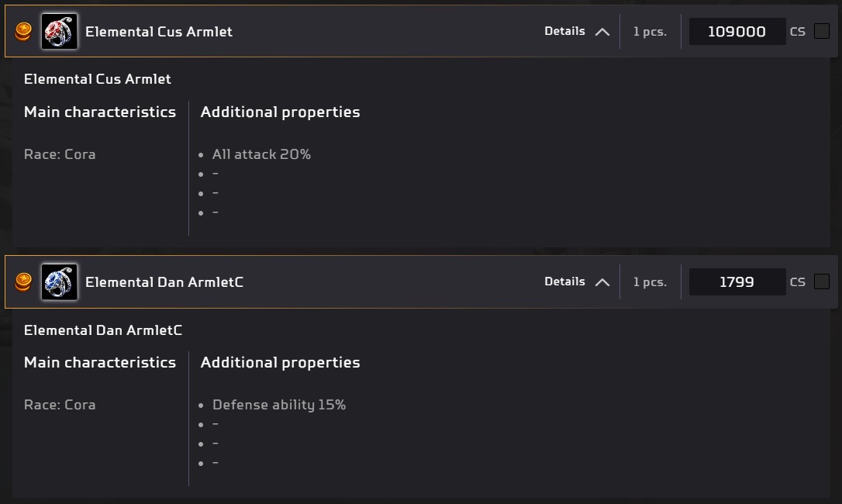Click the 1 pcs. quantity on Cus Armlet row
Viewport: 842px width, 504px height.
click(650, 32)
